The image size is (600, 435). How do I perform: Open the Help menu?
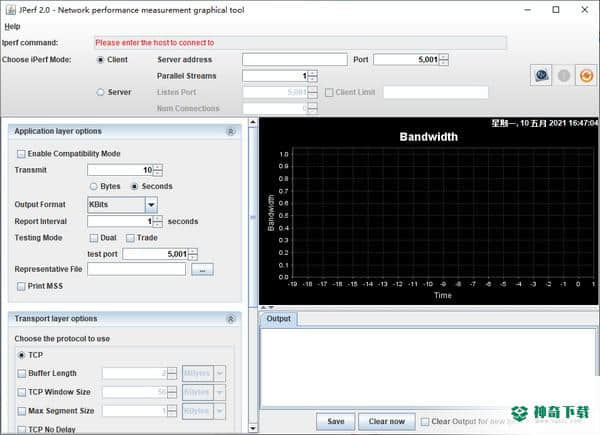tap(12, 26)
